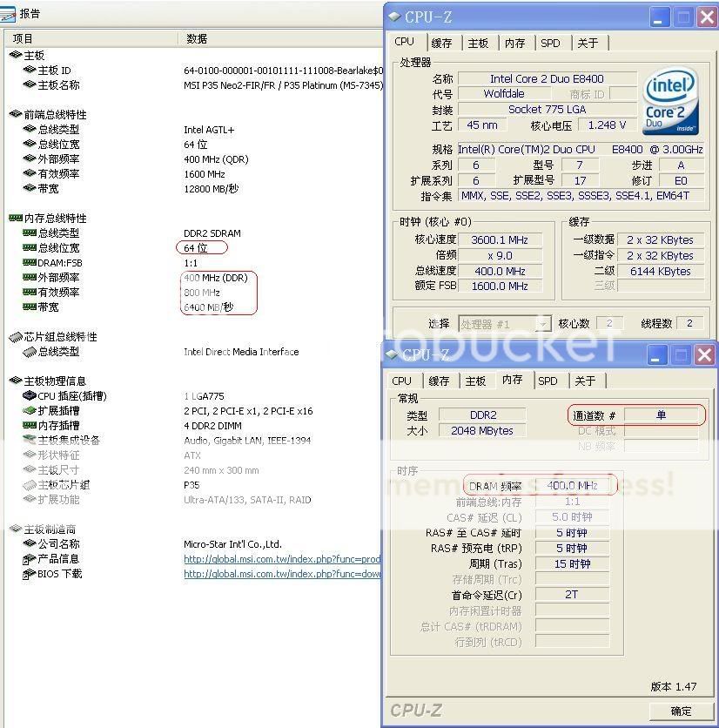Open the BIOS 下载 msi.com.tw link
The height and width of the screenshot is (728, 719).
click(282, 574)
